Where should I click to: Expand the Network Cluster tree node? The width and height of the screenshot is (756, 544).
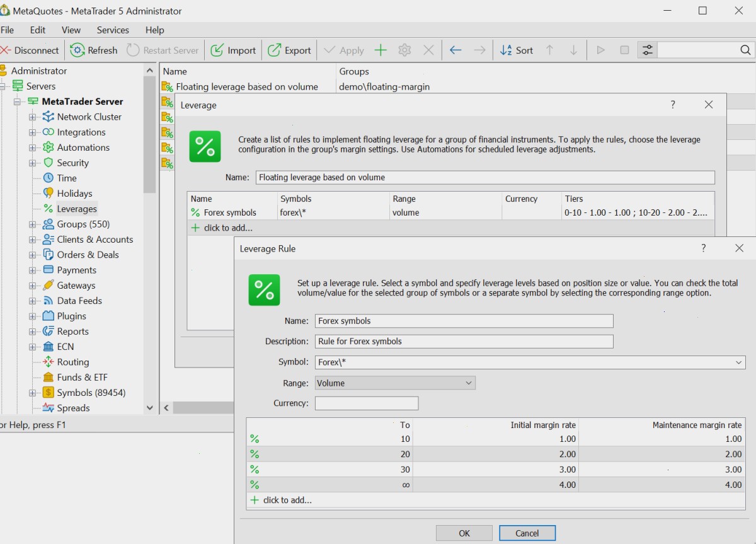point(32,117)
